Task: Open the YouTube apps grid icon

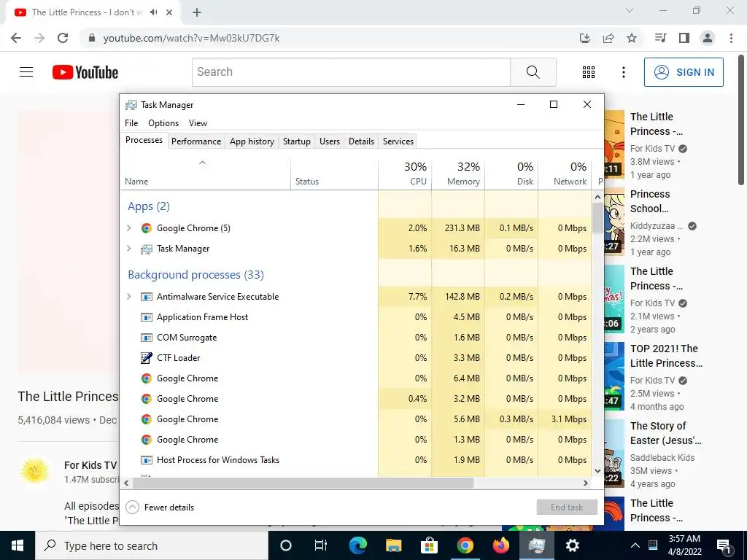Action: pos(589,72)
